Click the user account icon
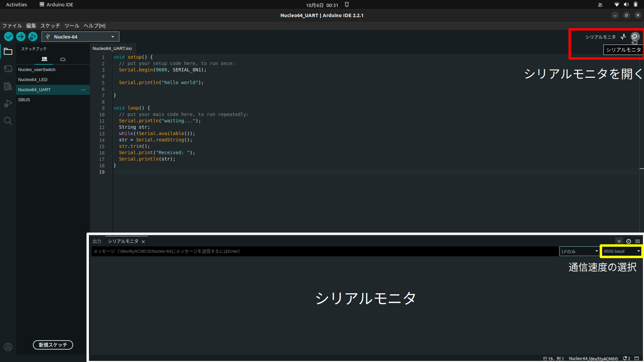Viewport: 644px width, 362px height. click(x=8, y=347)
